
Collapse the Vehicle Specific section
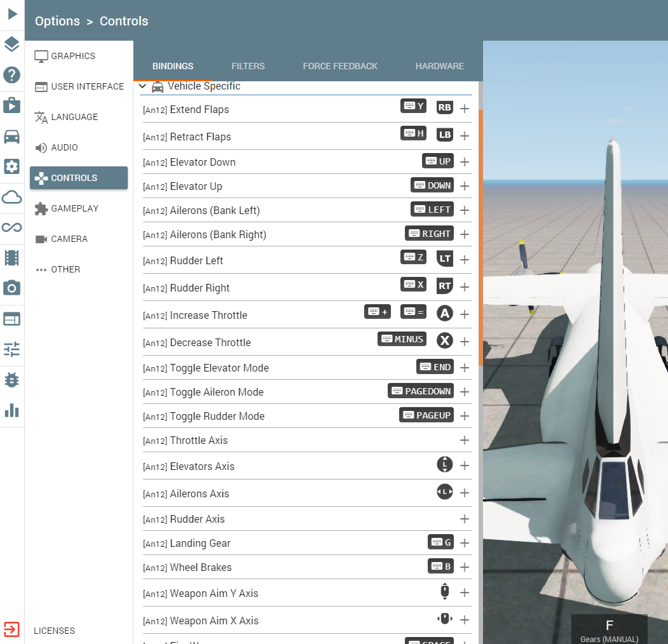(143, 86)
